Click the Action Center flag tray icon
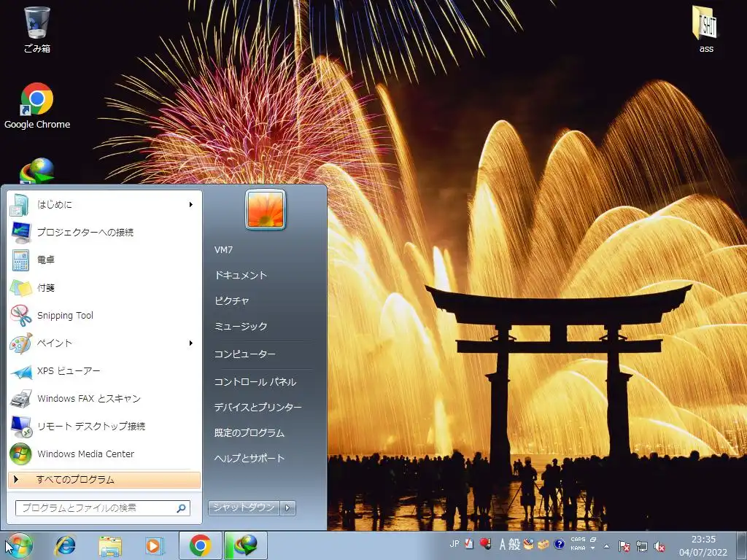The image size is (747, 560). click(x=623, y=546)
